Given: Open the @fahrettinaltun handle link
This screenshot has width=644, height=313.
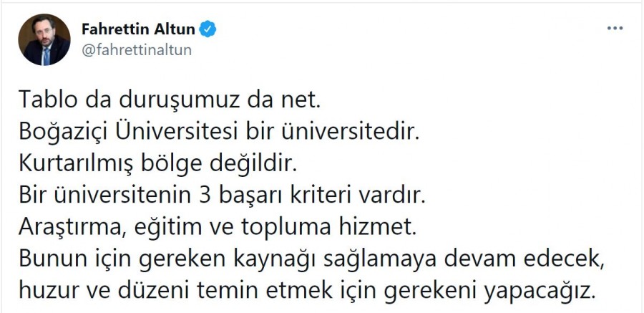Looking at the screenshot, I should click(138, 52).
